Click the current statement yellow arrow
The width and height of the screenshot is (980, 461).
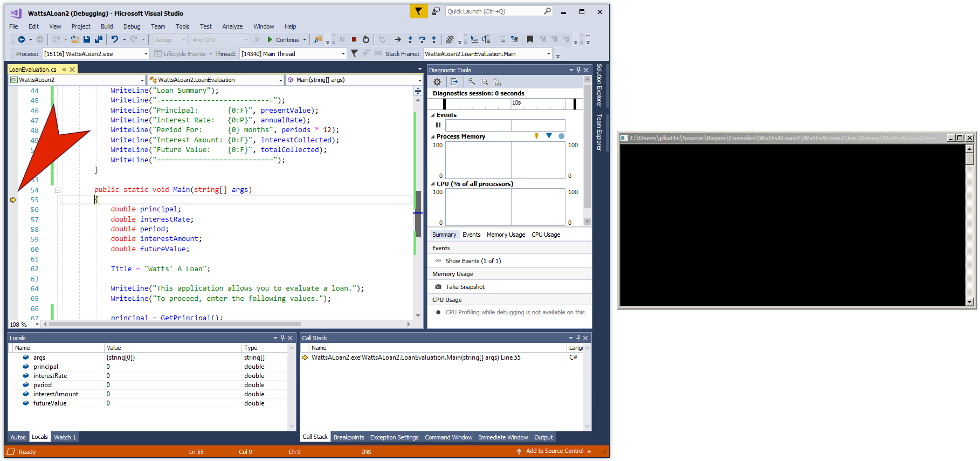(x=13, y=199)
